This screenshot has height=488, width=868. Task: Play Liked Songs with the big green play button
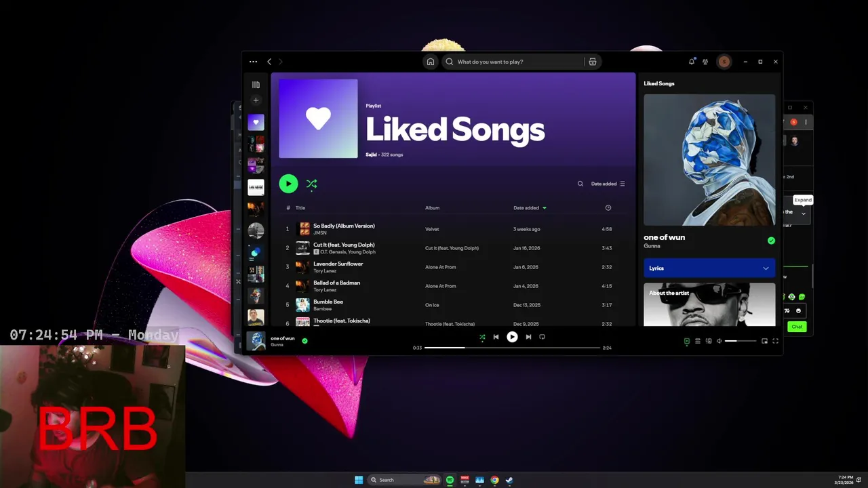(x=288, y=184)
